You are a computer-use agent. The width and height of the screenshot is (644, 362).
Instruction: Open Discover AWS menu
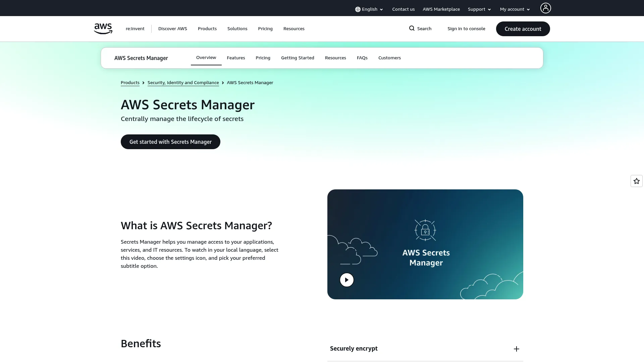(x=172, y=29)
